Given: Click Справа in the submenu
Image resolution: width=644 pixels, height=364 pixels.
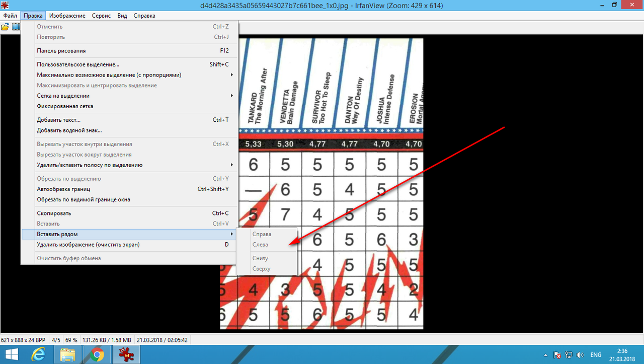Looking at the screenshot, I should point(267,234).
